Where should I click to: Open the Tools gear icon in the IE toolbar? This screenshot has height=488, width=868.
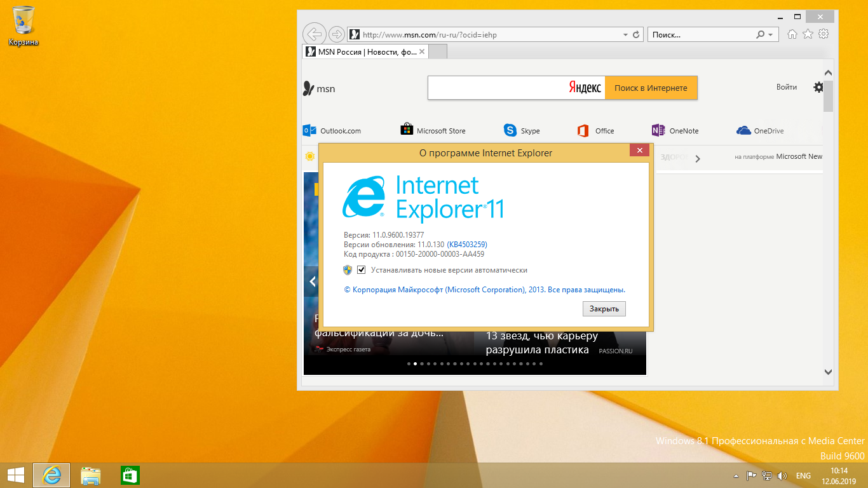point(824,34)
